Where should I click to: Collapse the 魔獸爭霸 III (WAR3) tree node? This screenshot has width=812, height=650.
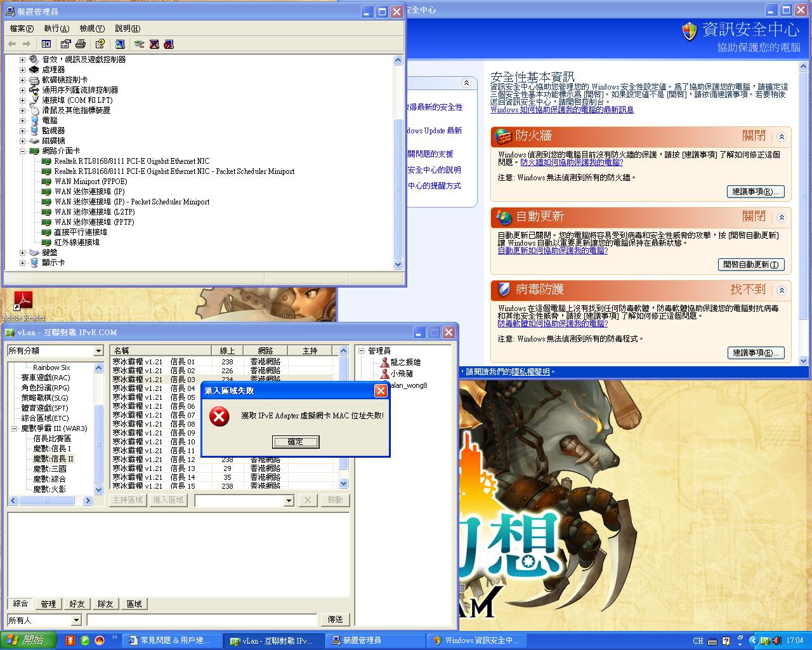point(15,428)
